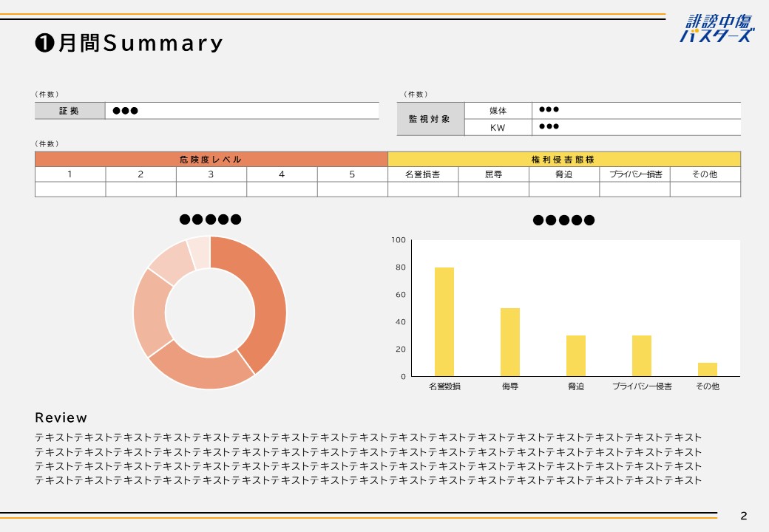Click the ❶ number bullet in title
The image size is (769, 532).
click(44, 44)
